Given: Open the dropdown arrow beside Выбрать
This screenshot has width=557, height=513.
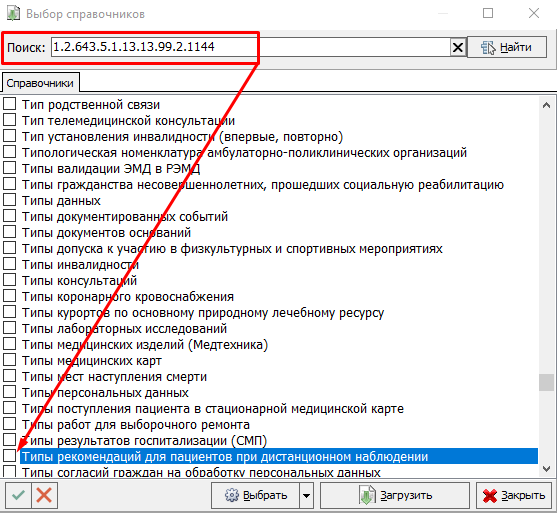Looking at the screenshot, I should [x=306, y=495].
